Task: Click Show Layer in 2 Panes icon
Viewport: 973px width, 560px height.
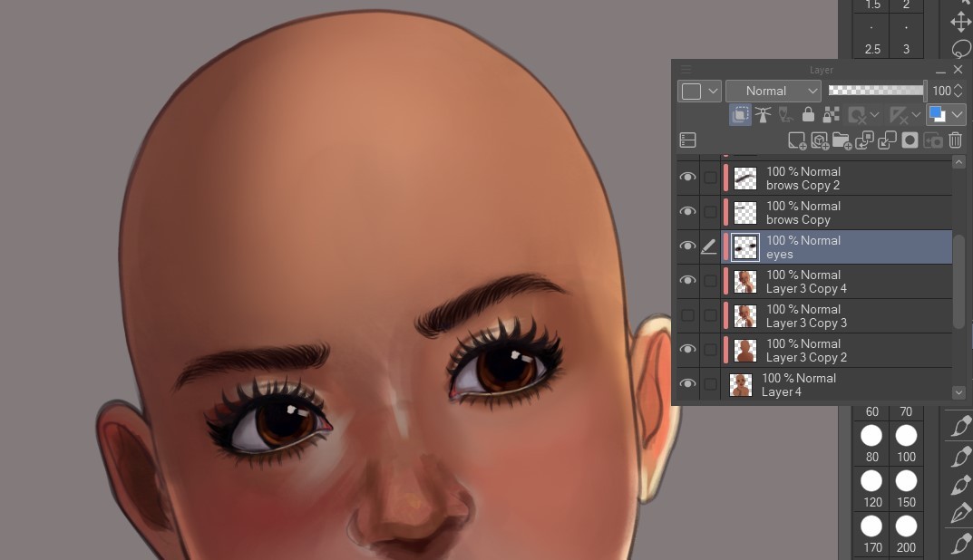Action: coord(687,140)
